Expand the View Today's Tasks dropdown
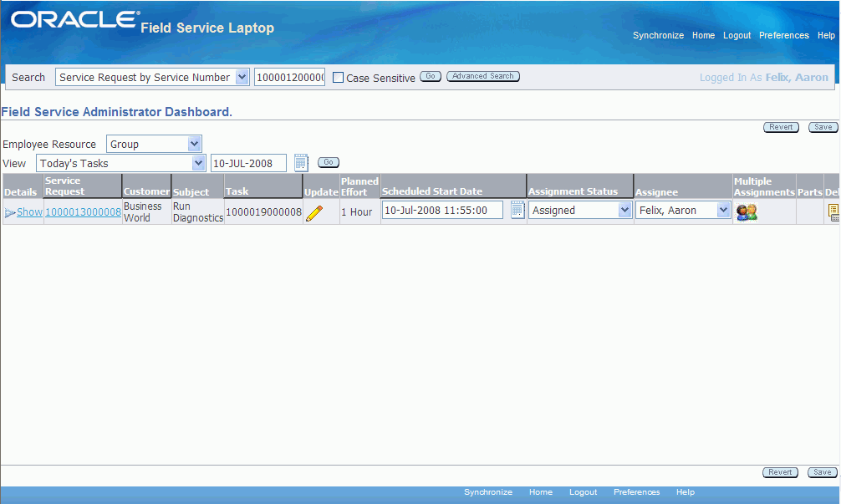 pos(120,163)
